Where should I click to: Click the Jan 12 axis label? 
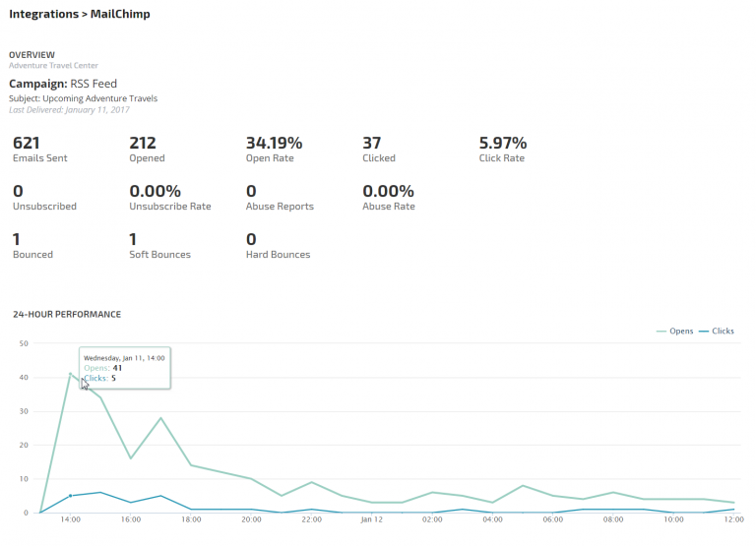tap(372, 519)
